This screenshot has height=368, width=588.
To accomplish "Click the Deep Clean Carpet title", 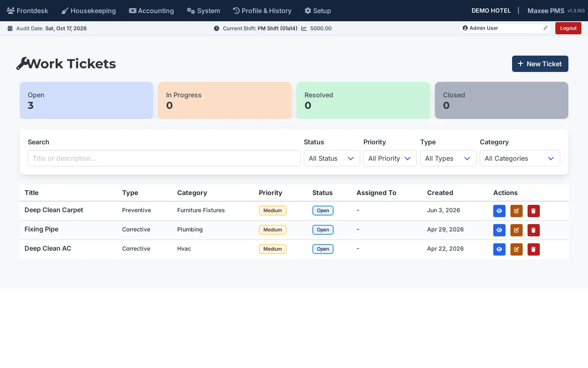I will pyautogui.click(x=54, y=210).
